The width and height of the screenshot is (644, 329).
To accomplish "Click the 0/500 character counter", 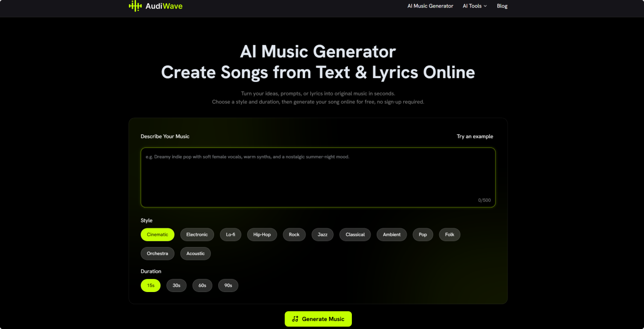I will (x=484, y=200).
